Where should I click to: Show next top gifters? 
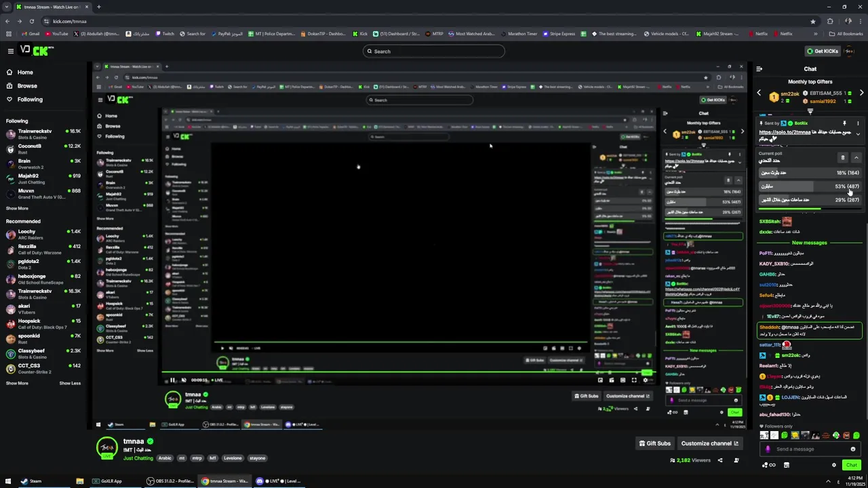point(862,93)
